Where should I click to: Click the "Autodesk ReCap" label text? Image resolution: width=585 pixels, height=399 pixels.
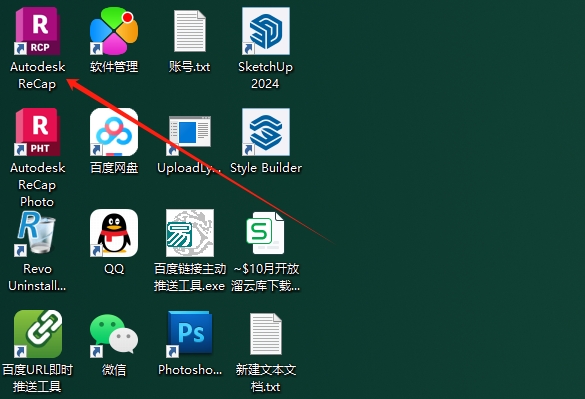(x=37, y=75)
